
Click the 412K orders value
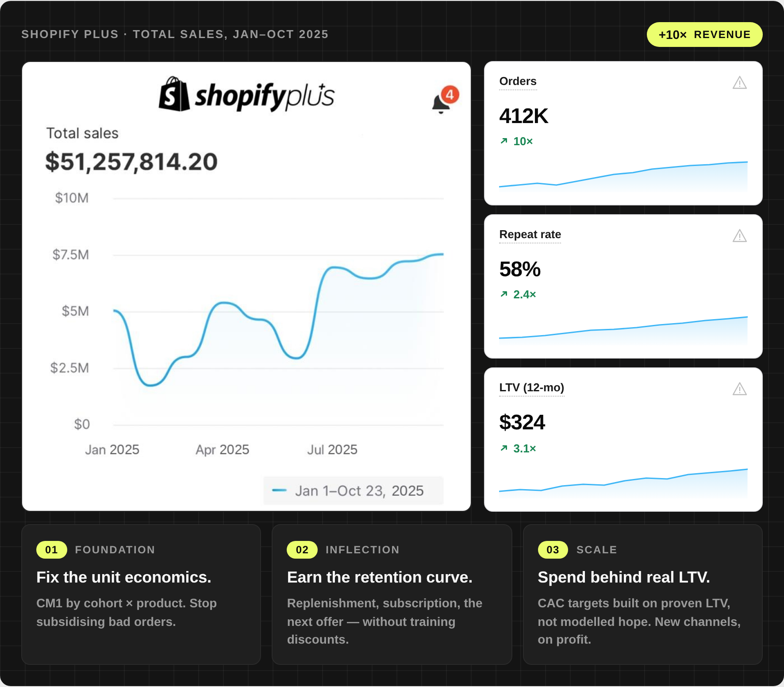tap(524, 116)
